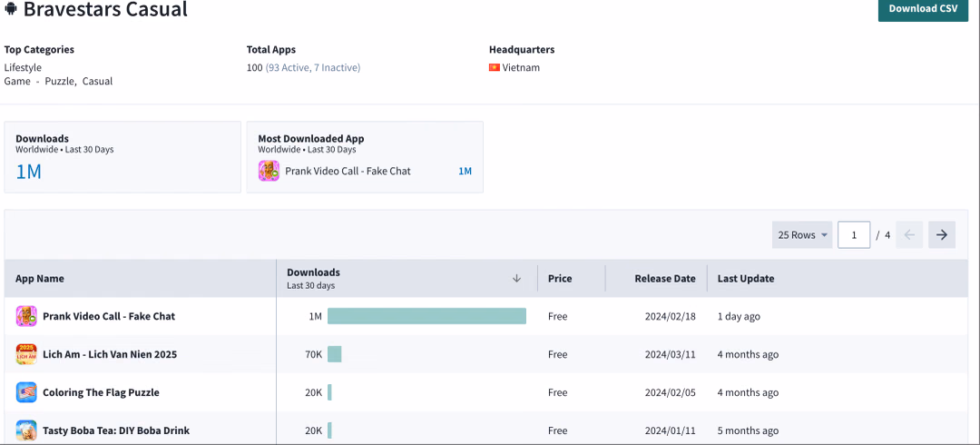Click the Tasty Boba Tea app icon

pyautogui.click(x=26, y=430)
